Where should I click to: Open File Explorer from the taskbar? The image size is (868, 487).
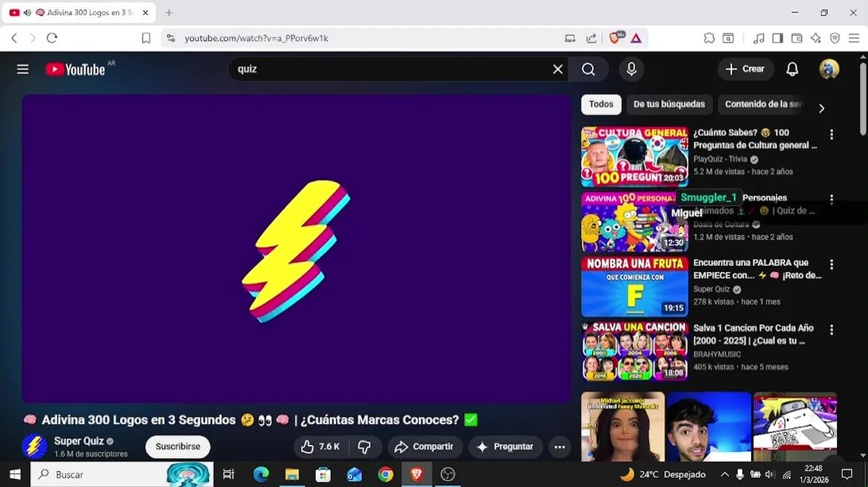tap(292, 474)
